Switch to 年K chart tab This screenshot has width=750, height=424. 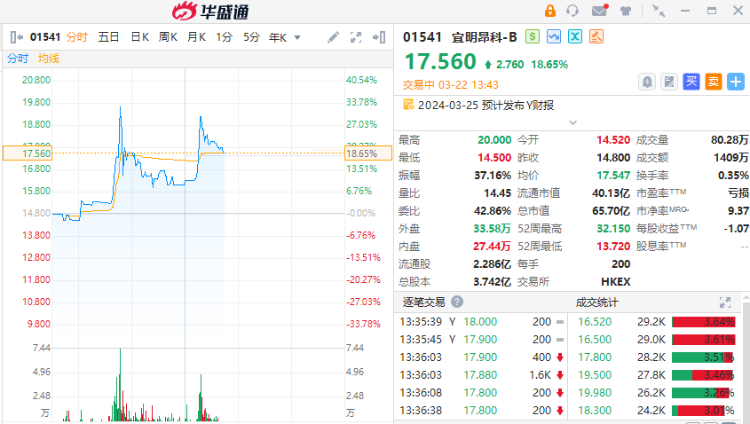pos(277,37)
